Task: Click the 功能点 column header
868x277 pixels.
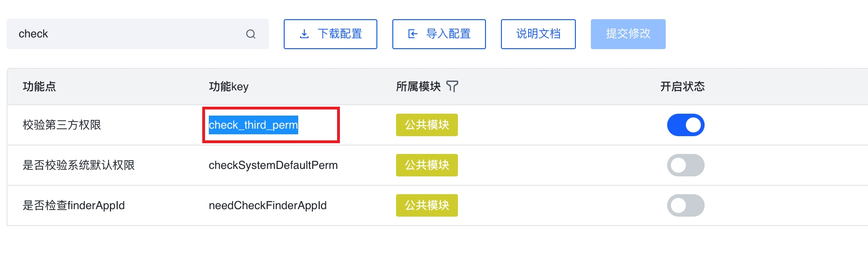Action: [x=39, y=87]
